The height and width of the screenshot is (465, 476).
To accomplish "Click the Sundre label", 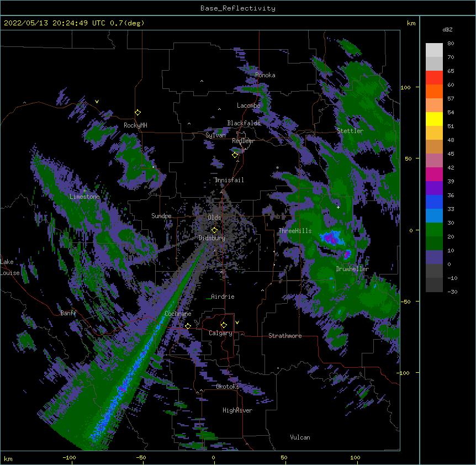I will (161, 216).
